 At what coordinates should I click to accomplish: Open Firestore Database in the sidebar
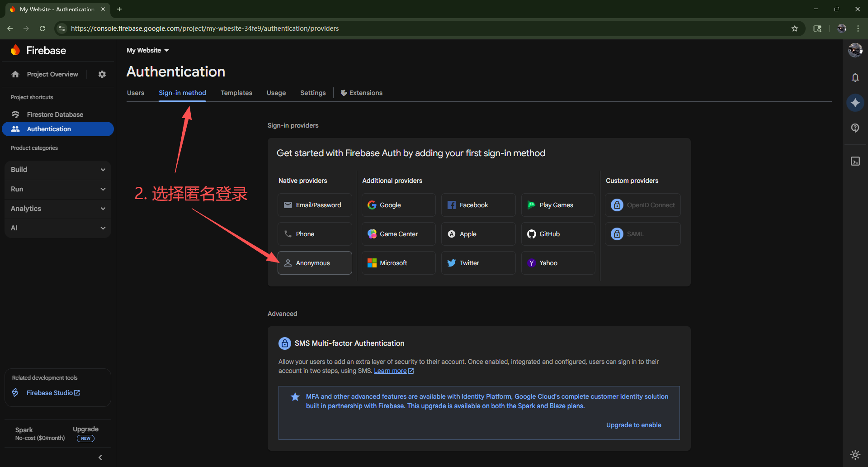click(55, 114)
